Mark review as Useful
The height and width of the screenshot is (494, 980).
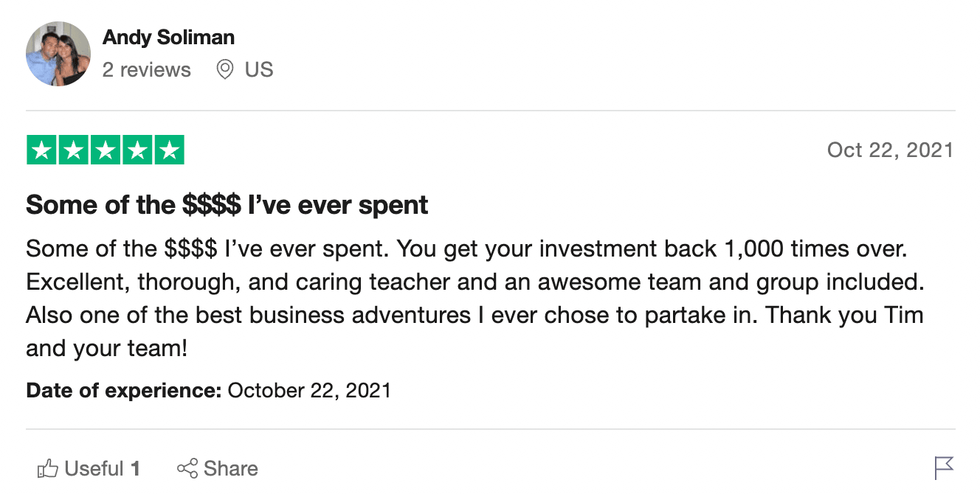pyautogui.click(x=89, y=468)
